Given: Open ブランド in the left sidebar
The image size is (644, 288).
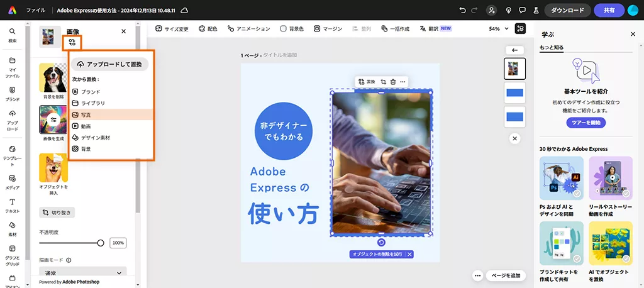Looking at the screenshot, I should (x=13, y=94).
